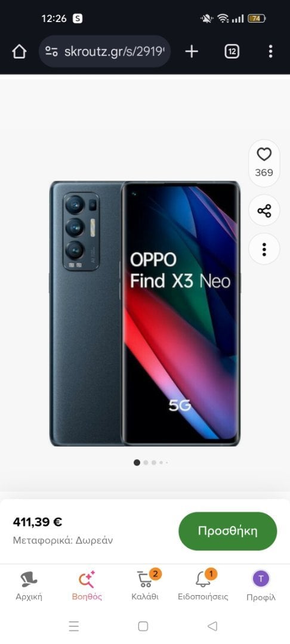
Task: Tap the browser home icon
Action: pos(19,52)
